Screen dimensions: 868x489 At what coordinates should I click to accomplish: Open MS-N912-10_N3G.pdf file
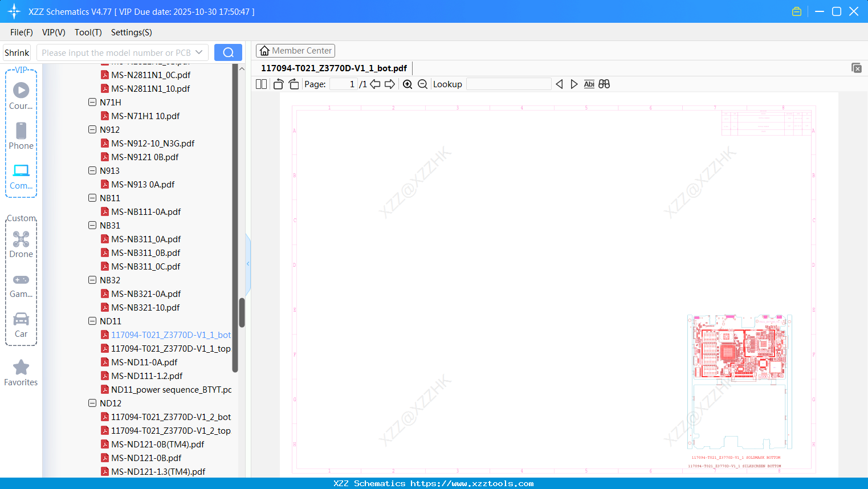[x=153, y=144]
